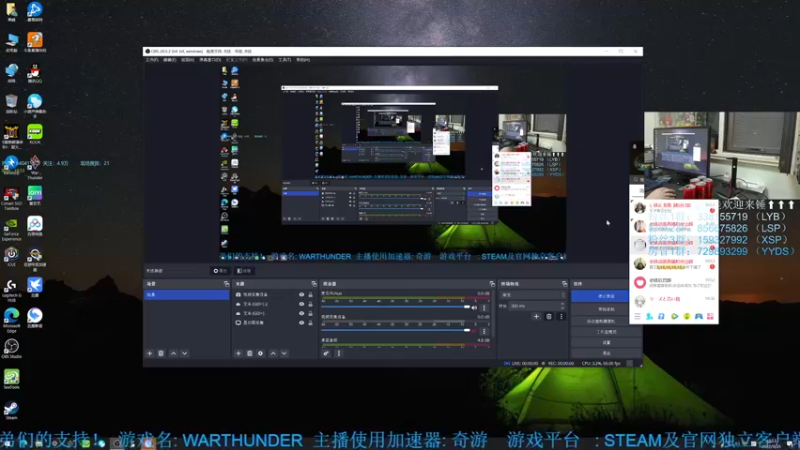Add a scene transition with plus icon
The height and width of the screenshot is (450, 800).
[x=536, y=316]
